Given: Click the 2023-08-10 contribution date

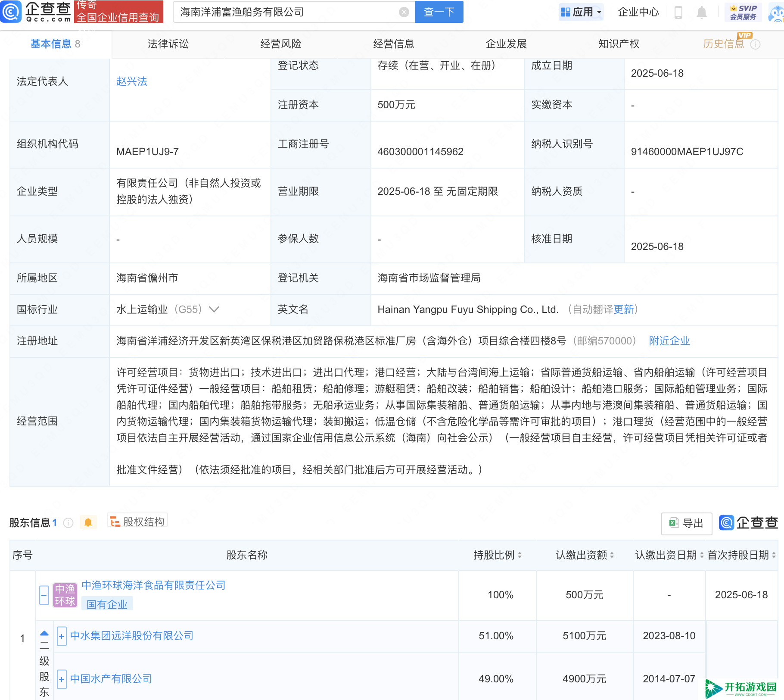Looking at the screenshot, I should pos(669,636).
